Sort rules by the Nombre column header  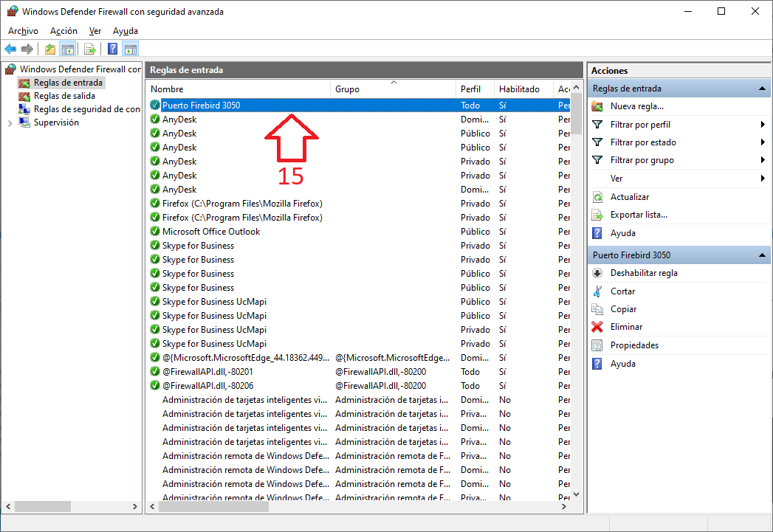[x=238, y=89]
